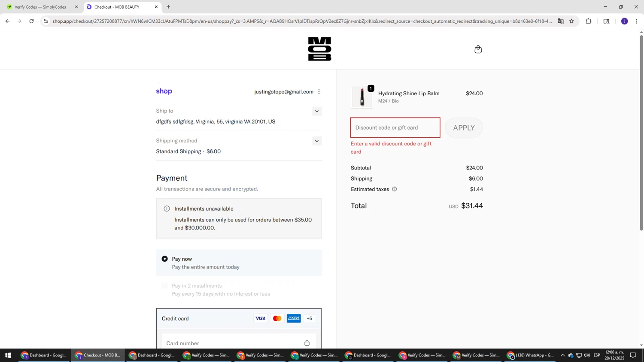Open a new browser tab

coord(168,7)
